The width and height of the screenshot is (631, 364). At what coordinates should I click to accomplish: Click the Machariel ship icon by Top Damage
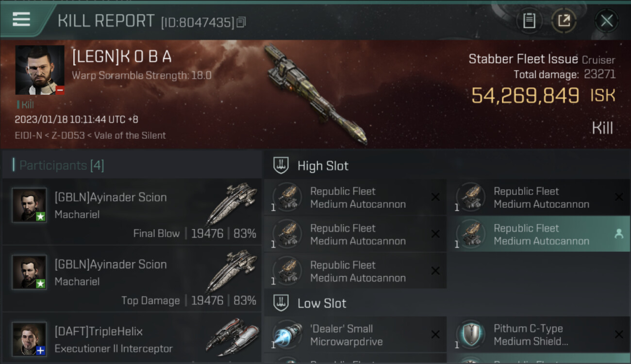click(232, 271)
